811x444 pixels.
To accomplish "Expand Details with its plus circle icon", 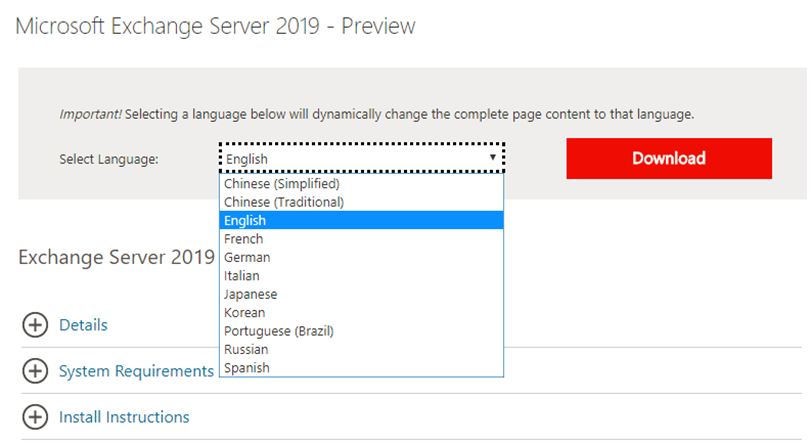I will tap(35, 325).
